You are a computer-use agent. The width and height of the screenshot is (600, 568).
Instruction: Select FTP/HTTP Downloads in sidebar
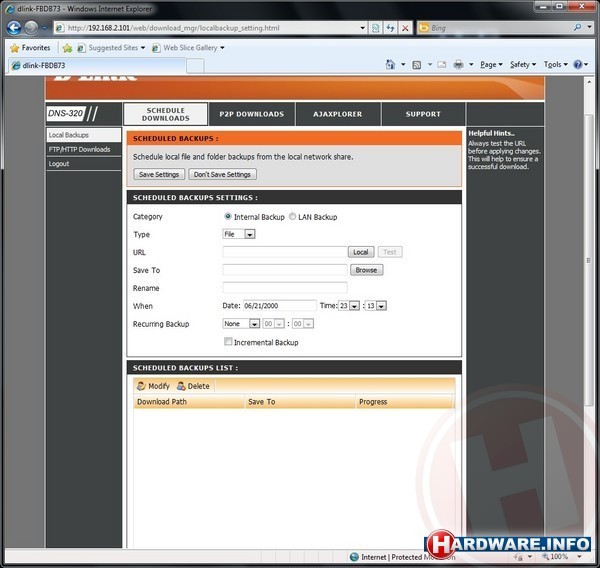point(83,149)
